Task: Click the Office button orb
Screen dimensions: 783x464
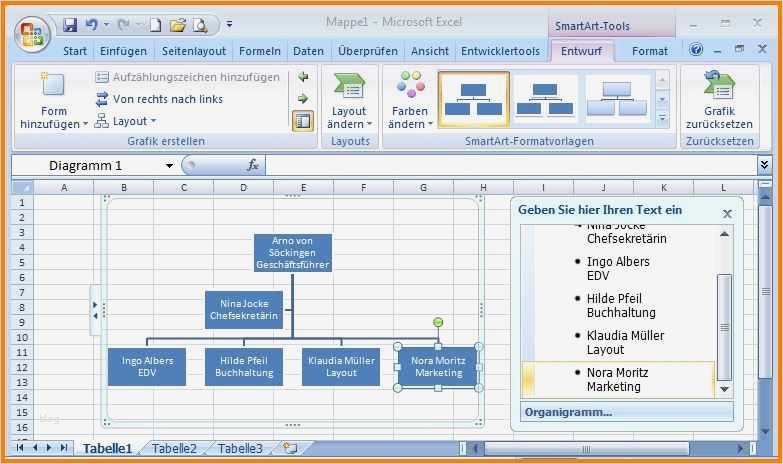Action: 32,35
